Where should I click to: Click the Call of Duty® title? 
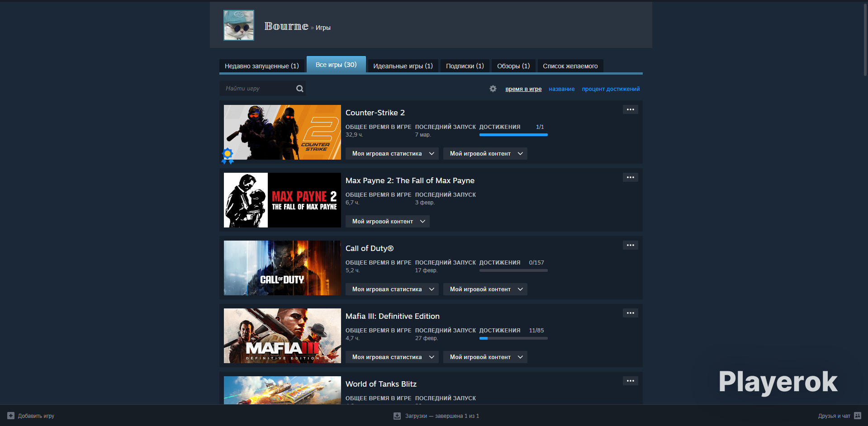[370, 248]
